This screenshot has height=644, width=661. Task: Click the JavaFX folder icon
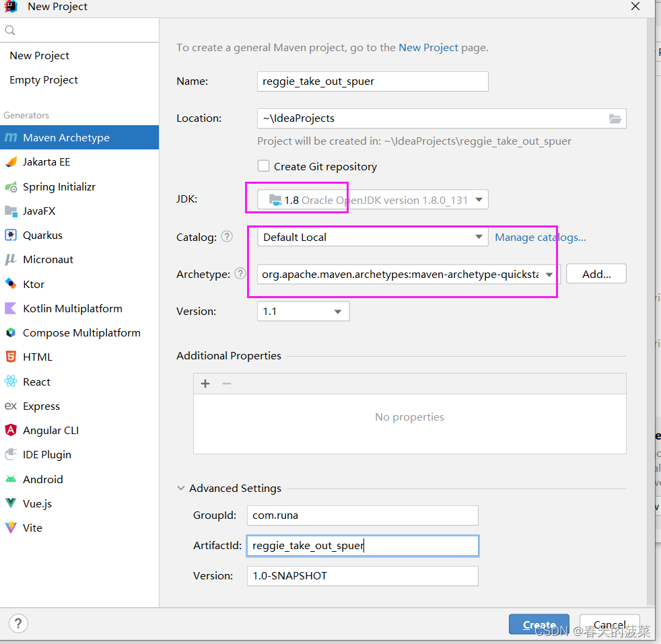(11, 211)
